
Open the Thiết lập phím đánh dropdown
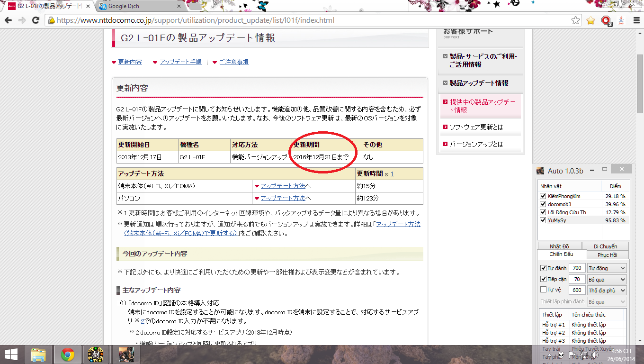[x=607, y=301]
